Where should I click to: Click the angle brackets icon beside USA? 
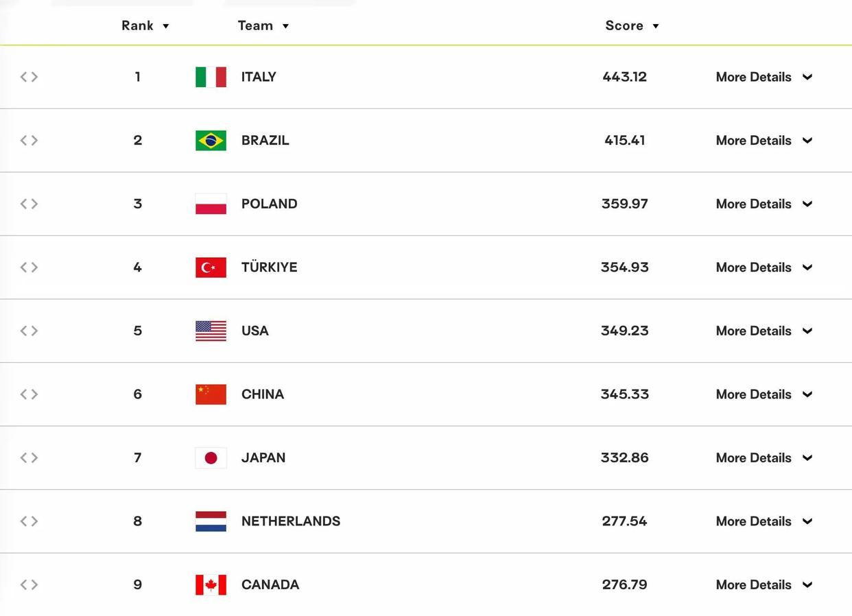29,331
